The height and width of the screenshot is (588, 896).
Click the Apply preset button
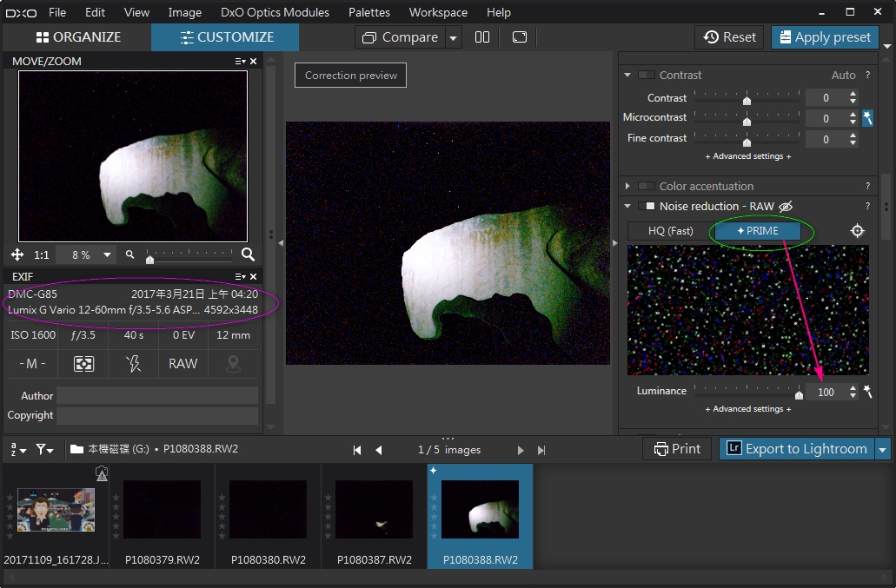(825, 37)
